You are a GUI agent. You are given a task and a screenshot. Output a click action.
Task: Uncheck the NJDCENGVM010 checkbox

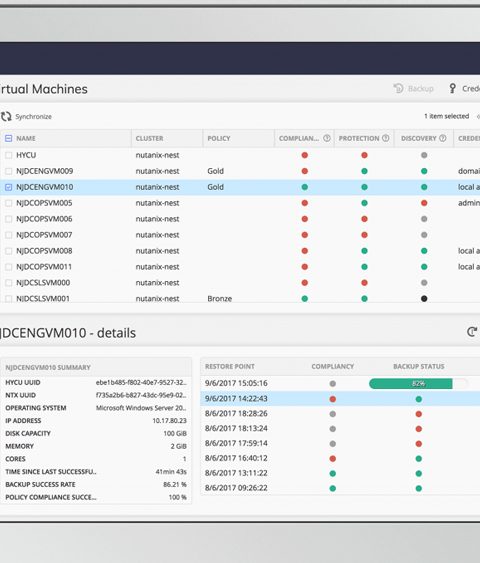[9, 187]
